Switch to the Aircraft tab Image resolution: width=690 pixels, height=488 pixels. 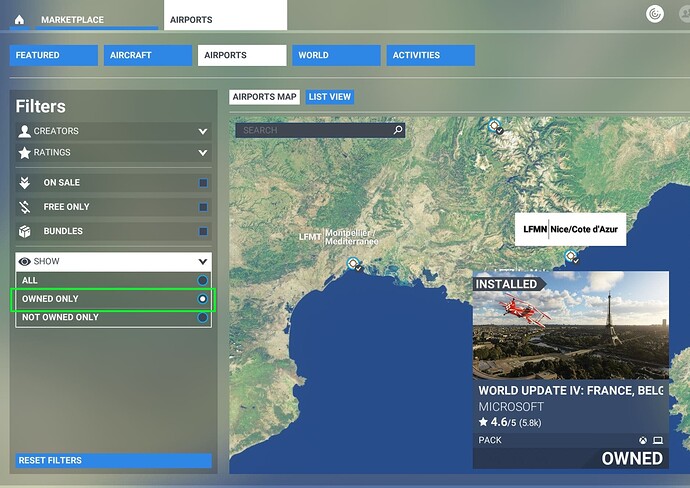point(147,56)
